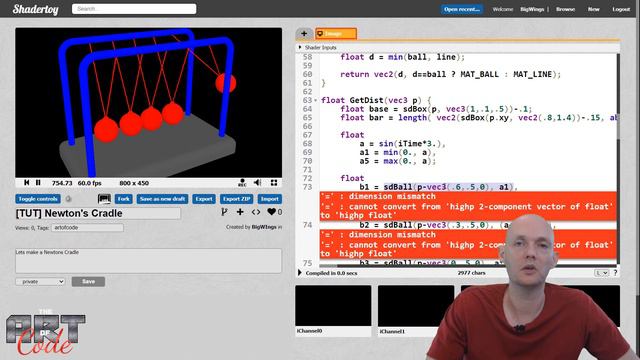Click first 'dimension mismatch' error message
This screenshot has height=360, width=640.
pyautogui.click(x=378, y=196)
